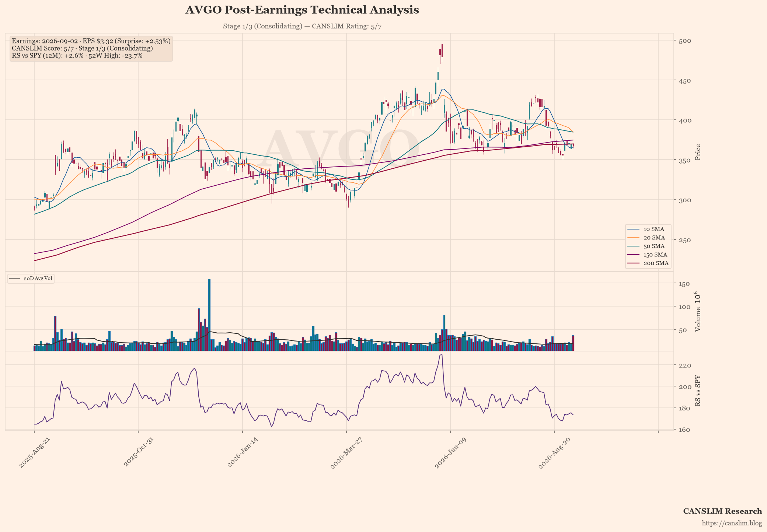The image size is (767, 532).
Task: Click the 350 price tick label
Action: click(x=684, y=160)
